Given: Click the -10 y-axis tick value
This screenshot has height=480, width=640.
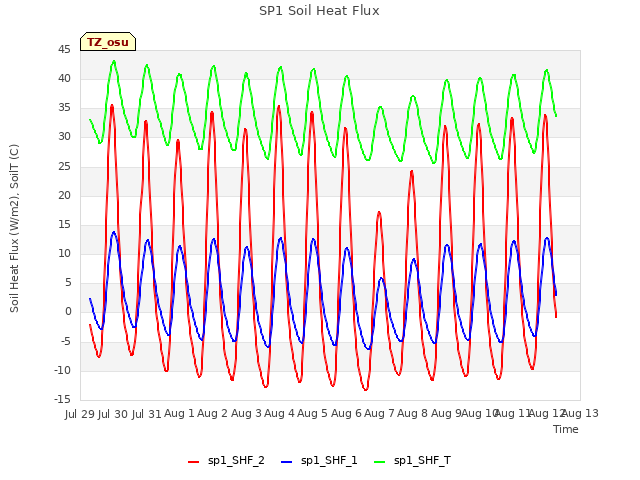Looking at the screenshot, I should click(x=63, y=370).
